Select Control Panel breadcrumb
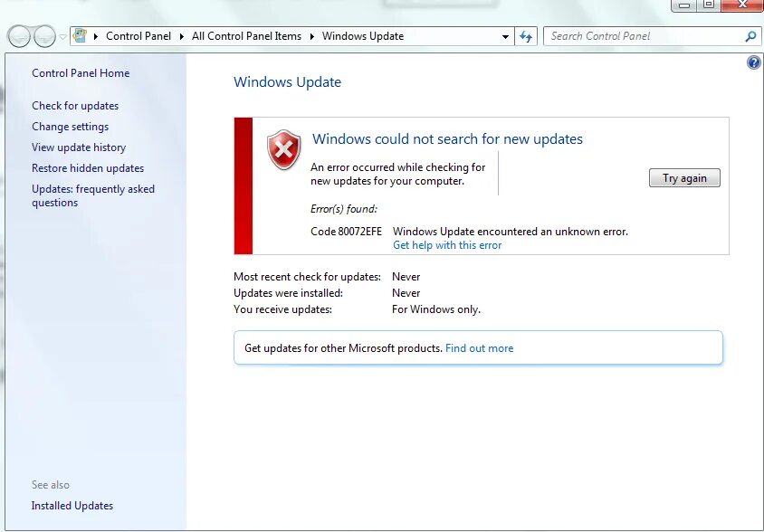Image resolution: width=764 pixels, height=532 pixels. click(x=138, y=36)
